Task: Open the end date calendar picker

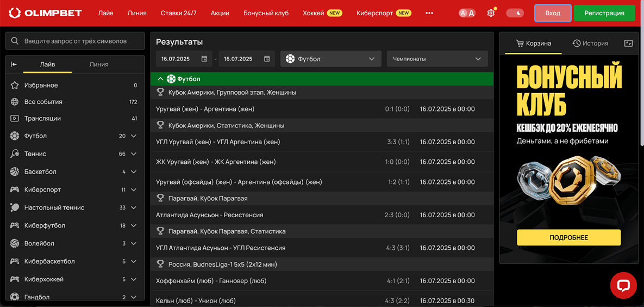Action: pyautogui.click(x=267, y=59)
